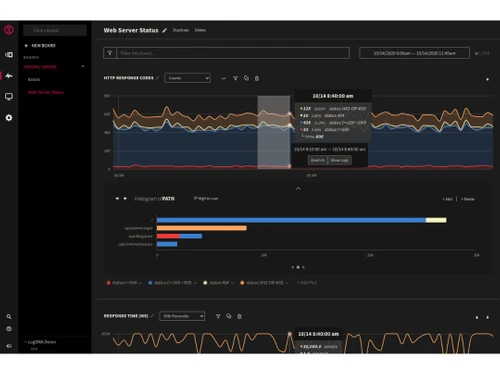Click orange 401 OR 403 color swatch
Viewport: 500px width, 375px height.
pos(242,283)
